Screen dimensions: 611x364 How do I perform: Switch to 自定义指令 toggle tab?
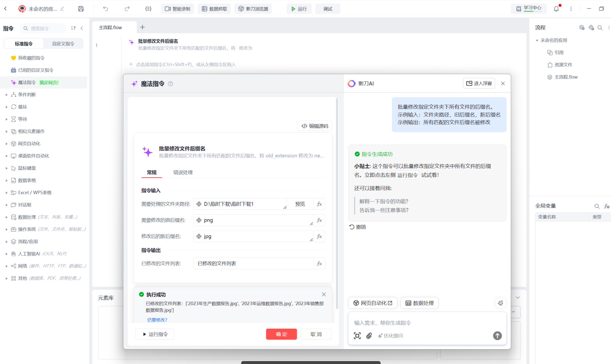[63, 44]
